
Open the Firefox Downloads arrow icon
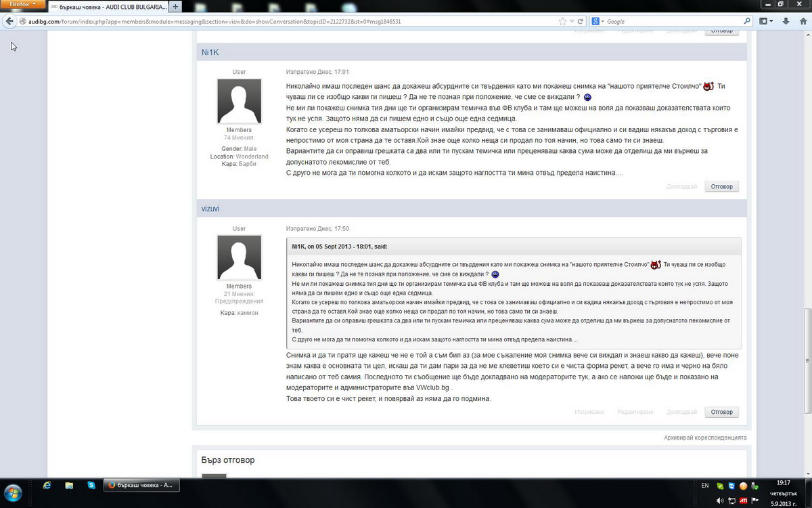(785, 21)
